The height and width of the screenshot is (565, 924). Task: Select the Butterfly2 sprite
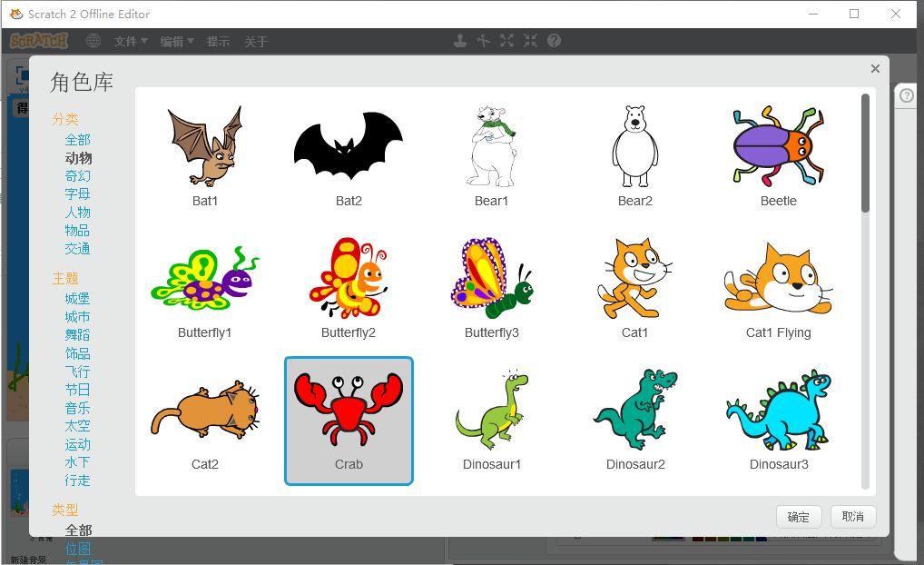tap(349, 288)
